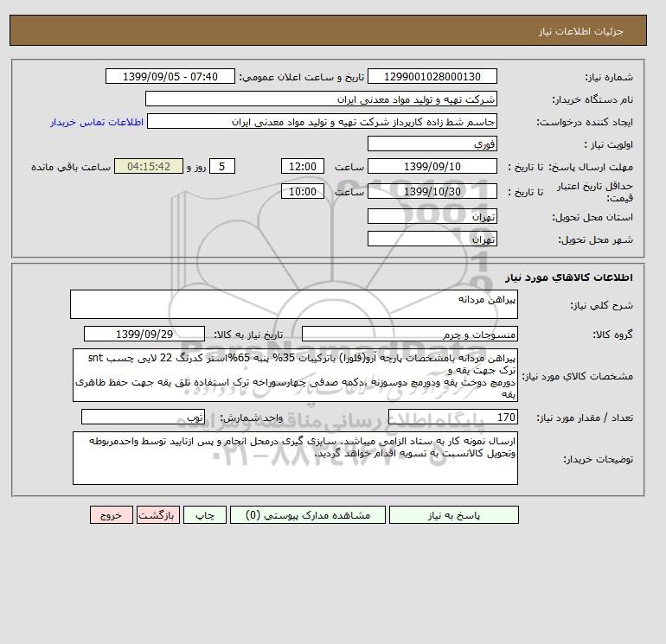Click the label 'استان محل تحویل:'
The height and width of the screenshot is (644, 666).
tap(592, 217)
